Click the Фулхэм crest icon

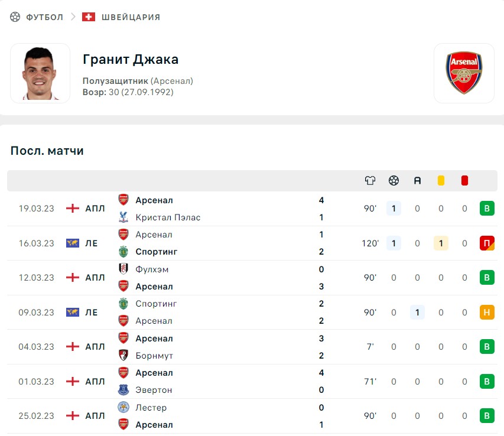point(123,269)
